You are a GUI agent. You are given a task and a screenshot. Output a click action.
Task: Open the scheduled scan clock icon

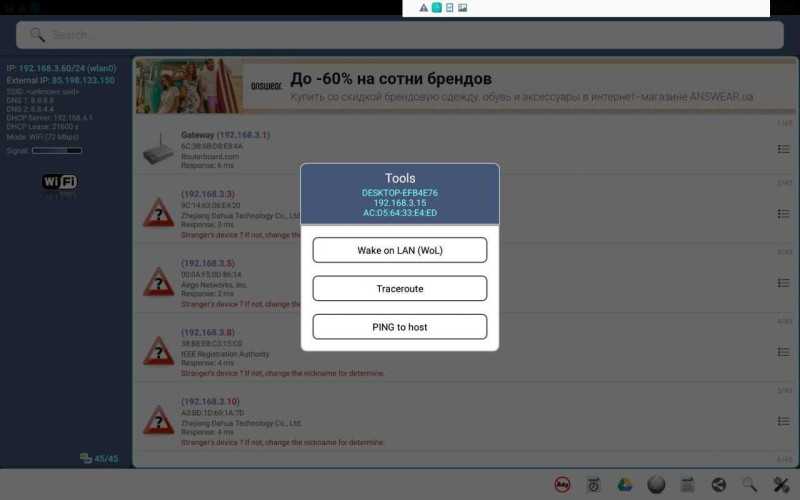[x=593, y=484]
